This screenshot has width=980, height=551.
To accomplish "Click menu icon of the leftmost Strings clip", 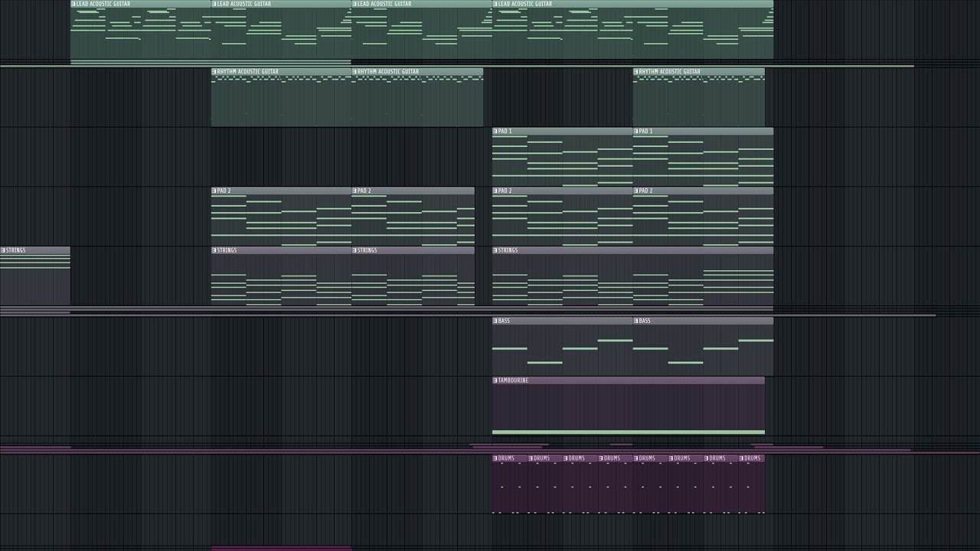I will click(x=3, y=251).
